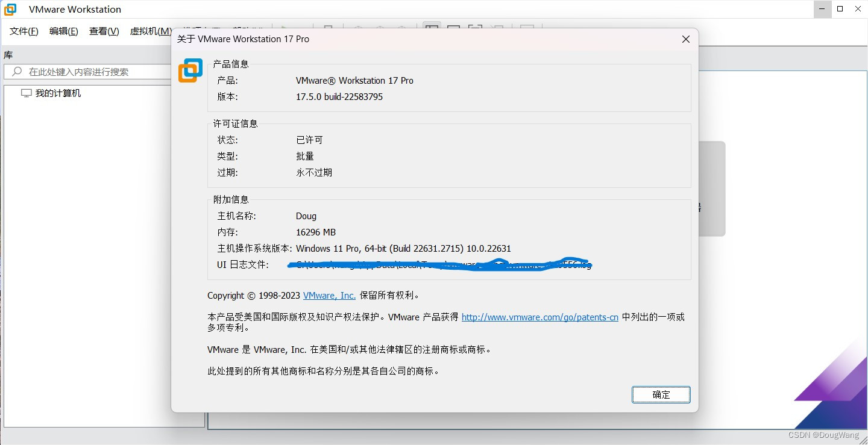
Task: Open the VMware, Inc. copyright link
Action: click(329, 296)
